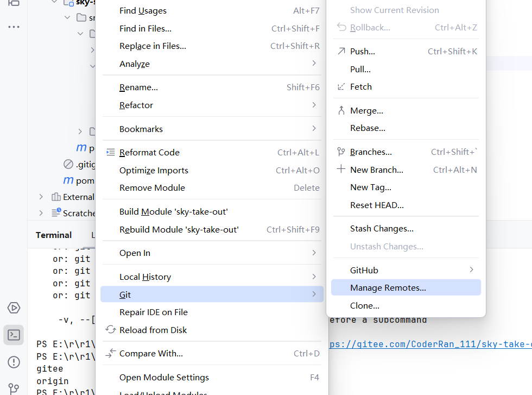Expand the Refactor submenu arrow
The image size is (532, 395).
point(314,105)
